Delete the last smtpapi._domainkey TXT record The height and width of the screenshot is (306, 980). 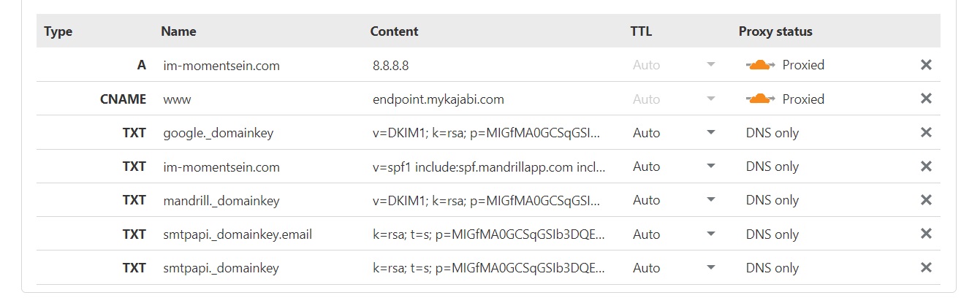coord(926,268)
